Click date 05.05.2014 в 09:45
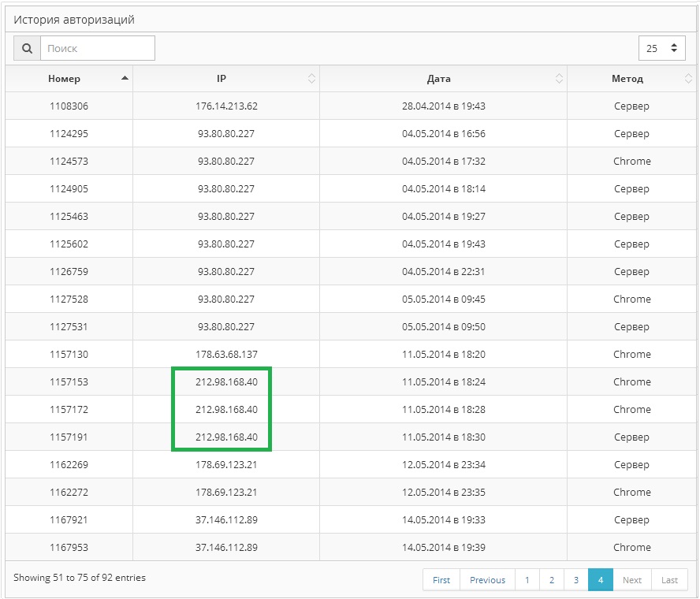This screenshot has height=599, width=700. 443,299
